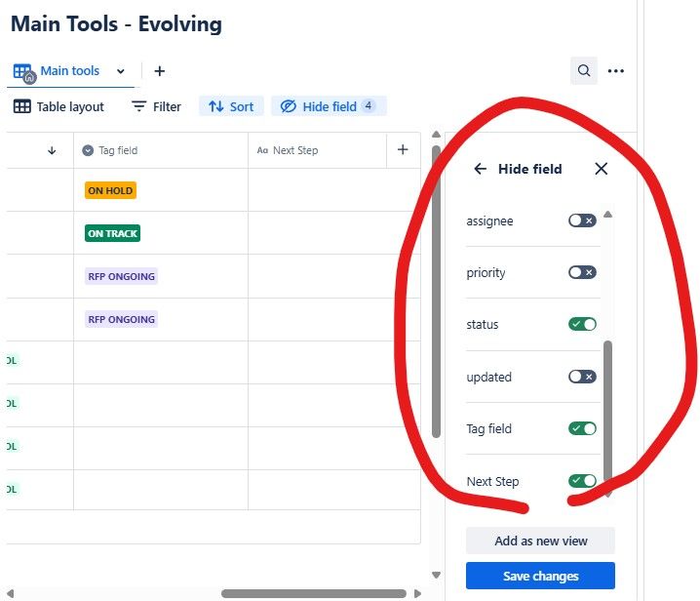Click the horizontal scroll right arrow
Screen dimensions: 700x601
[x=417, y=594]
